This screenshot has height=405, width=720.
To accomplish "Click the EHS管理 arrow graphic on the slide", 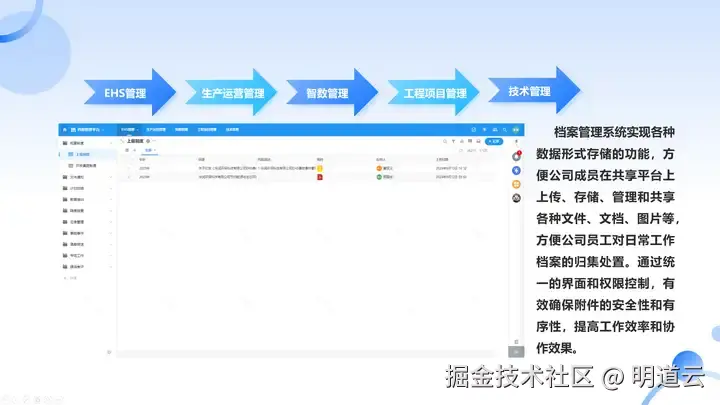I will click(130, 92).
